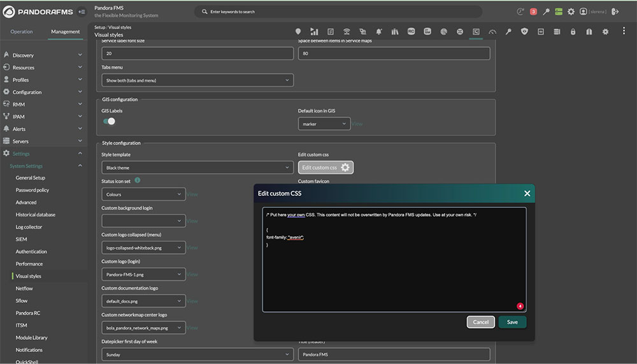This screenshot has width=637, height=364.
Task: Click the red notification badge showing 3
Action: click(x=533, y=11)
